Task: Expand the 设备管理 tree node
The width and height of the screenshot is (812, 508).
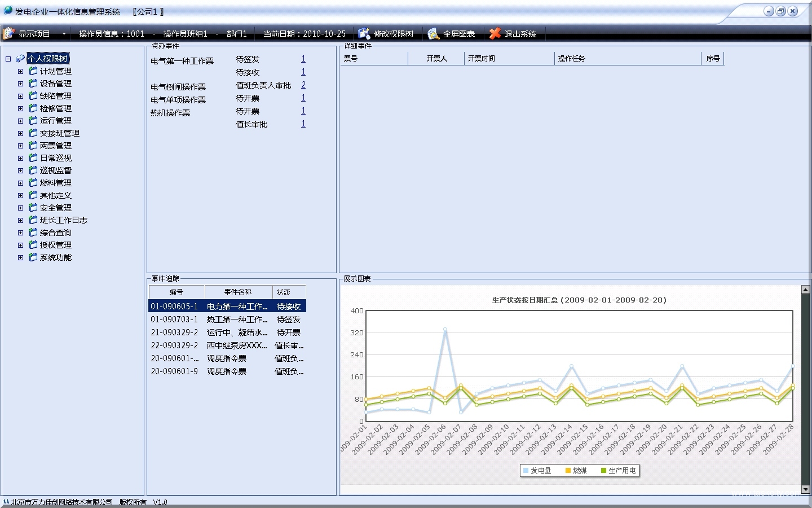Action: click(x=20, y=84)
